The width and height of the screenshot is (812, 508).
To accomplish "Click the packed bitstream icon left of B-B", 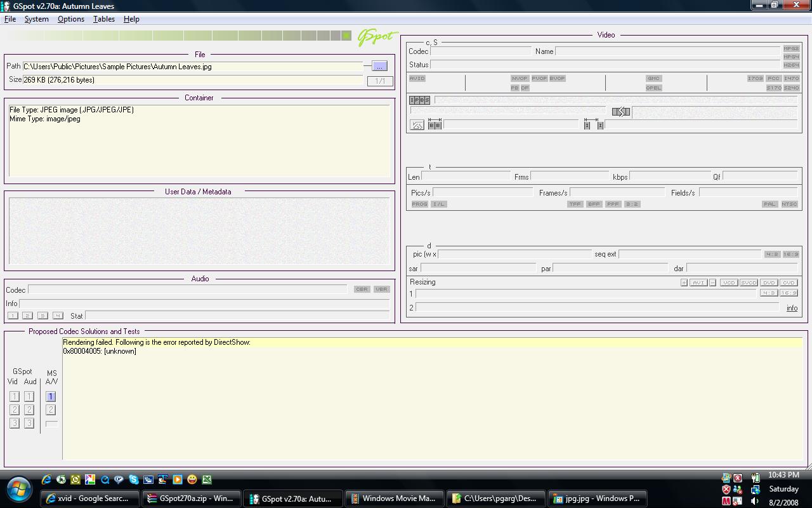I will point(417,125).
